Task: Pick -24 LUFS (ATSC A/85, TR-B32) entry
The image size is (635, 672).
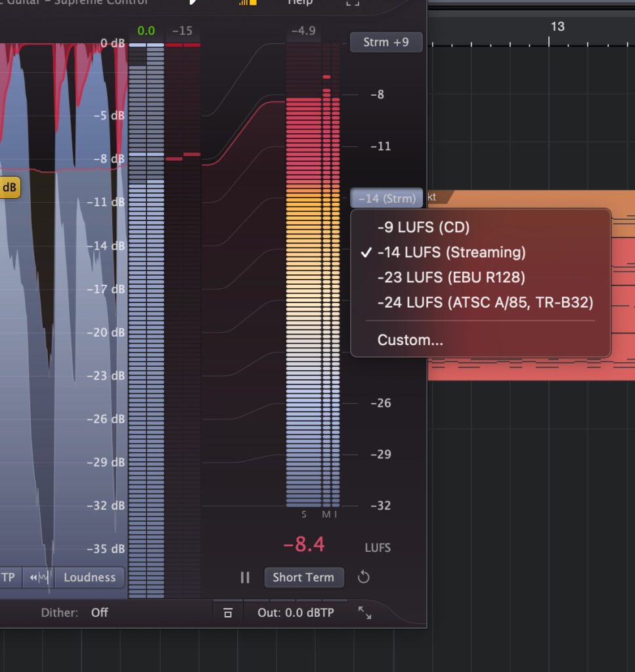Action: click(x=485, y=303)
